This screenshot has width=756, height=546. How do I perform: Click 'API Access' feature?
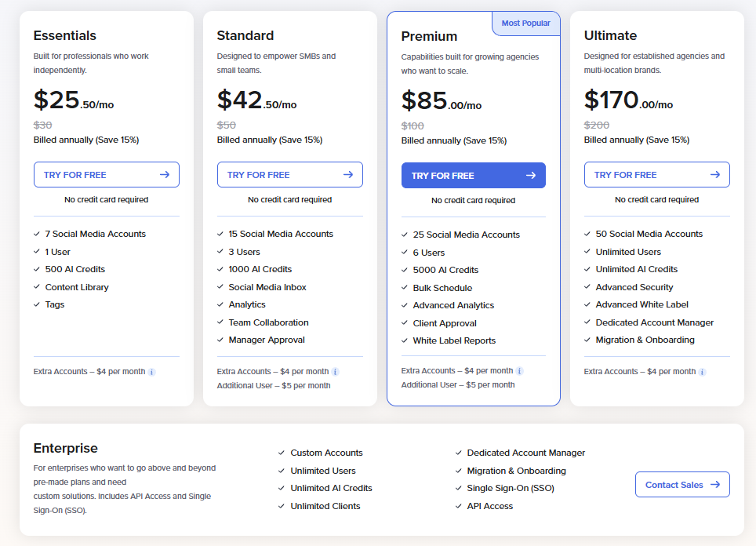[x=489, y=506]
